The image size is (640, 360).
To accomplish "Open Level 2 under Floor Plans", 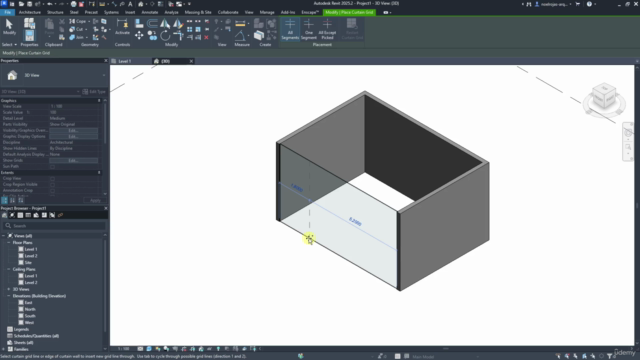I will point(31,256).
